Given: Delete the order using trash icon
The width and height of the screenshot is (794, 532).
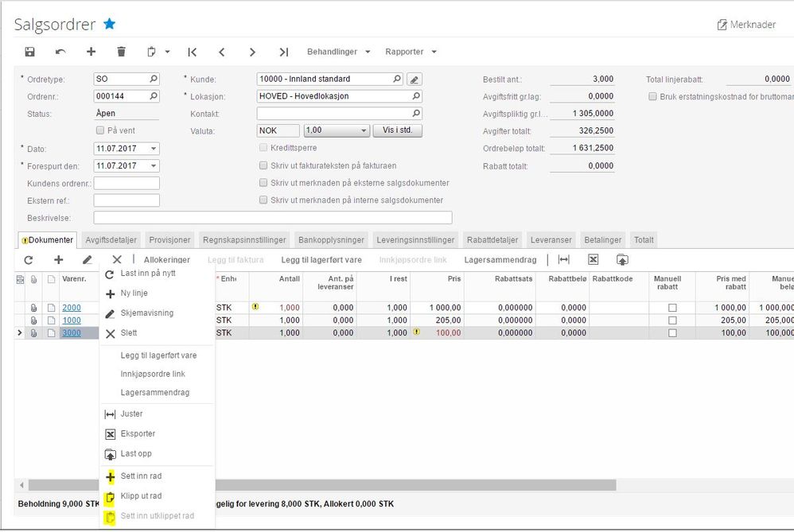Looking at the screenshot, I should [x=121, y=52].
